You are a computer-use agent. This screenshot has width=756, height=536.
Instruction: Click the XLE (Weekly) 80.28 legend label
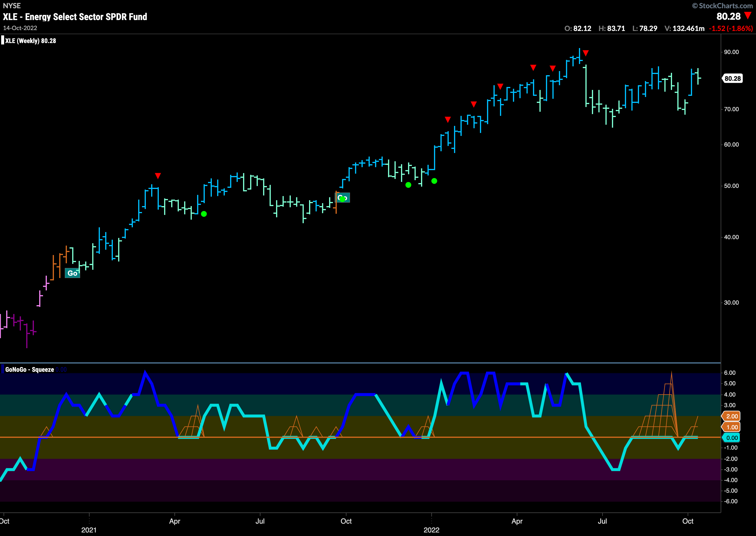(x=30, y=41)
